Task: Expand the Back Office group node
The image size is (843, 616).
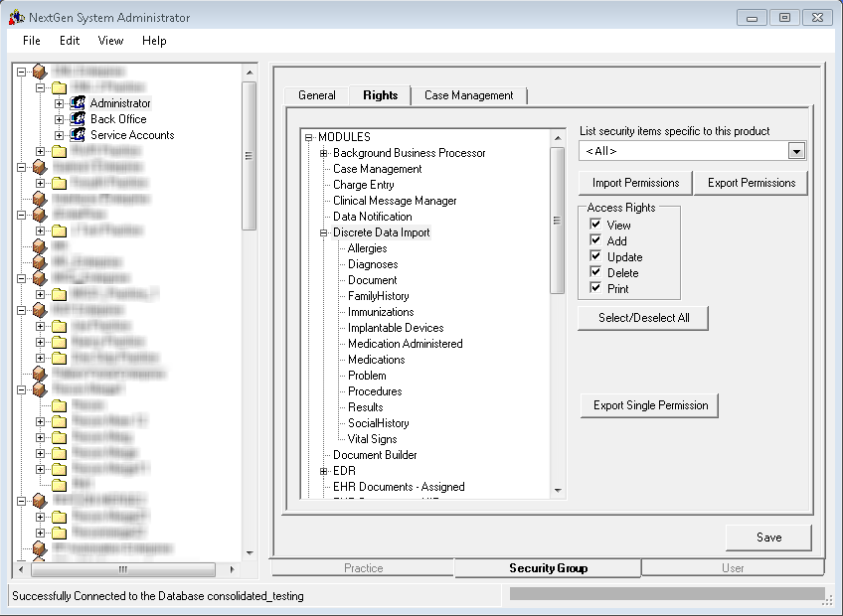Action: [x=59, y=119]
